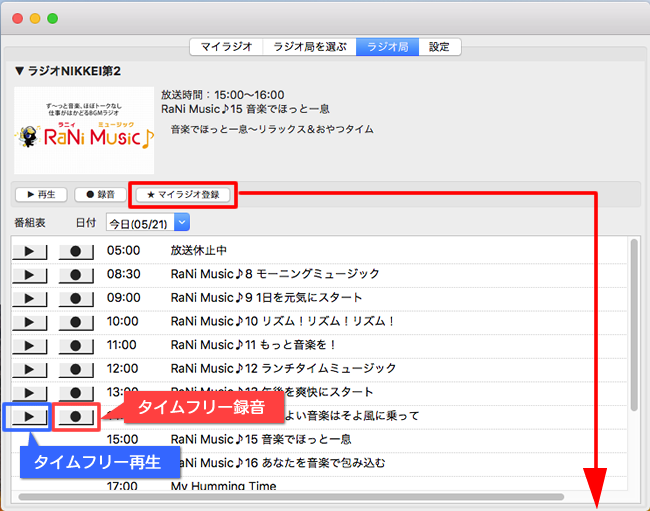Record the よい音楽はそよ風に乗って program via time-free
The height and width of the screenshot is (511, 650).
[x=76, y=417]
